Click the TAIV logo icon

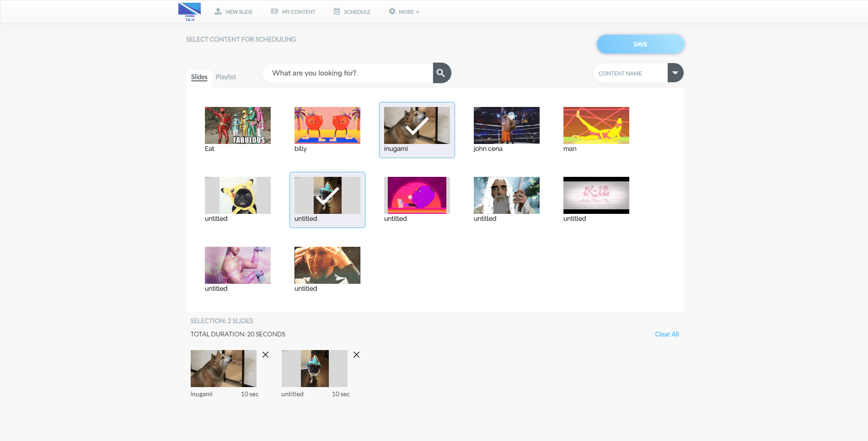[x=189, y=12]
